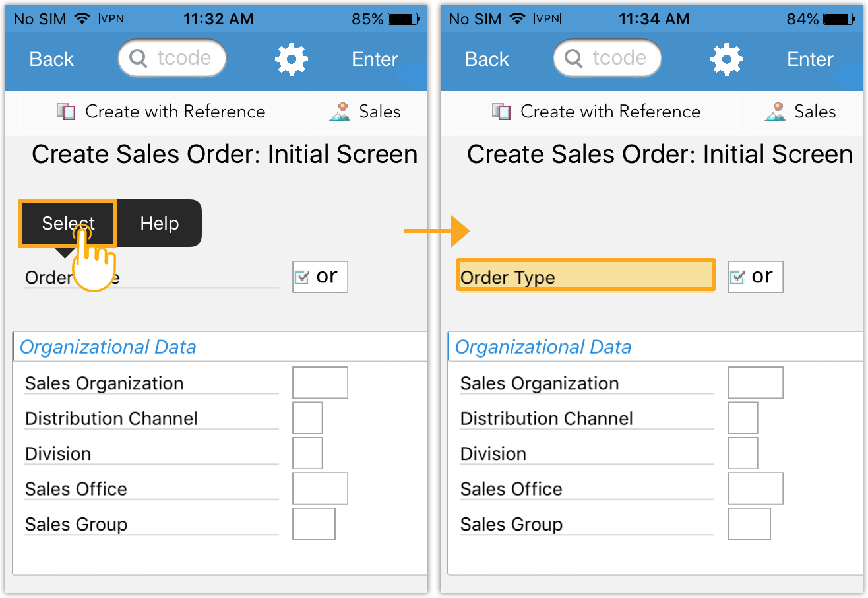The width and height of the screenshot is (868, 598).
Task: Expand Organizational Data section on left screen
Action: click(x=108, y=347)
